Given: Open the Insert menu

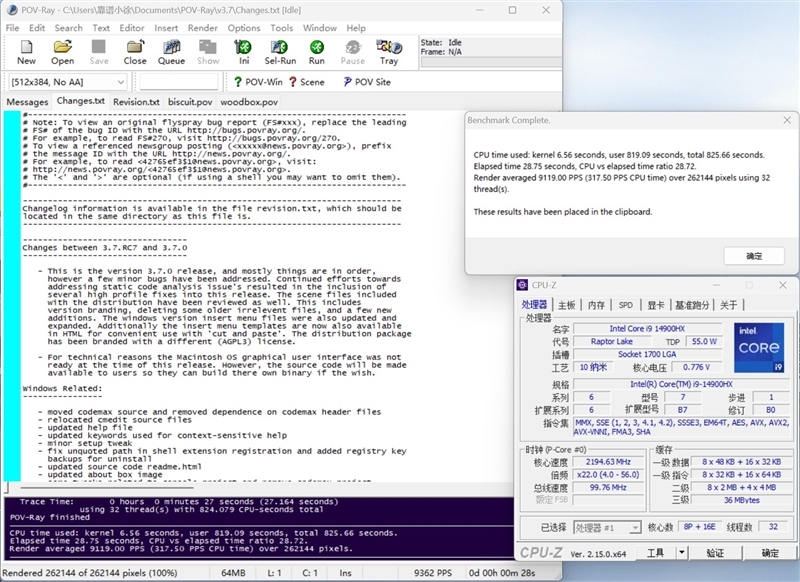Looking at the screenshot, I should (166, 28).
